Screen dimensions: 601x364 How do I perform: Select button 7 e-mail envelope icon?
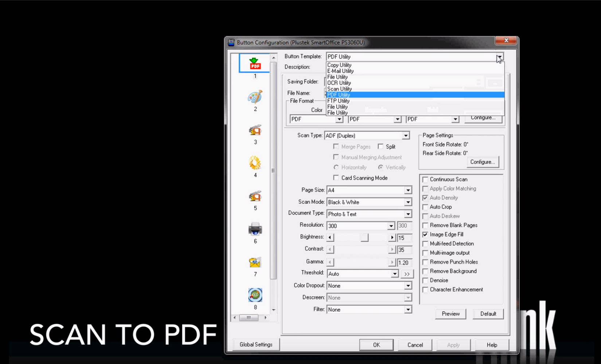point(255,262)
